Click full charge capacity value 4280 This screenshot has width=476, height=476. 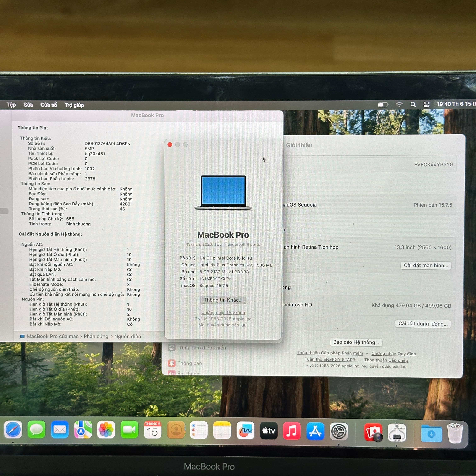(125, 204)
